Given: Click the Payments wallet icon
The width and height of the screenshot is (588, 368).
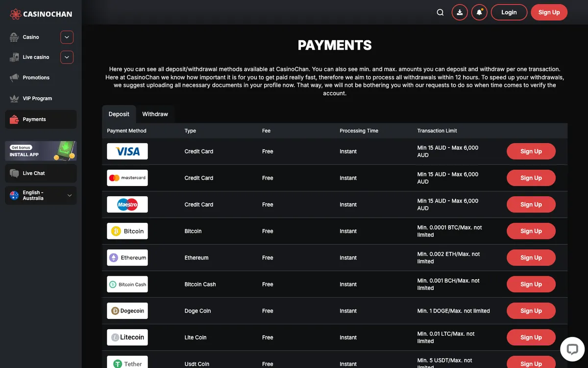Looking at the screenshot, I should [14, 119].
